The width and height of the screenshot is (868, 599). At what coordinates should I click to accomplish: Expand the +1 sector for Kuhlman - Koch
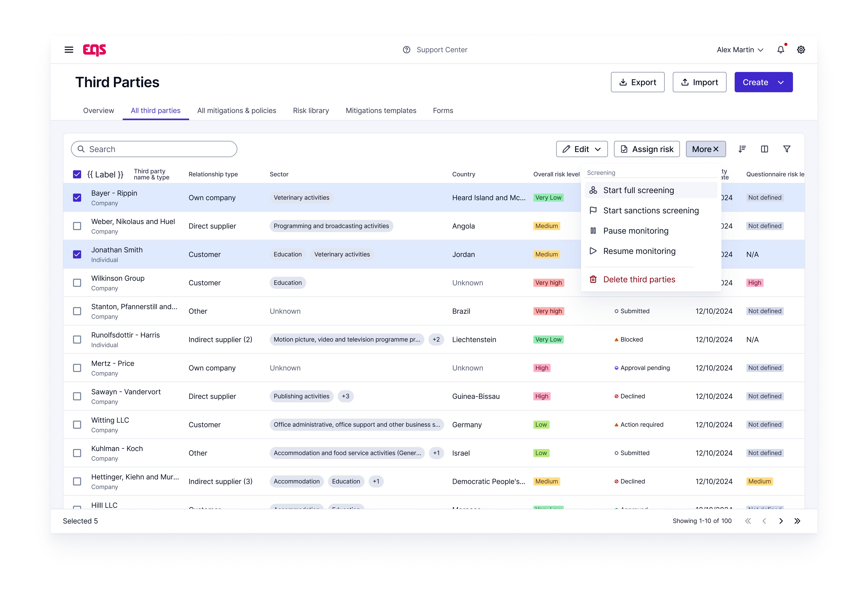pos(436,453)
